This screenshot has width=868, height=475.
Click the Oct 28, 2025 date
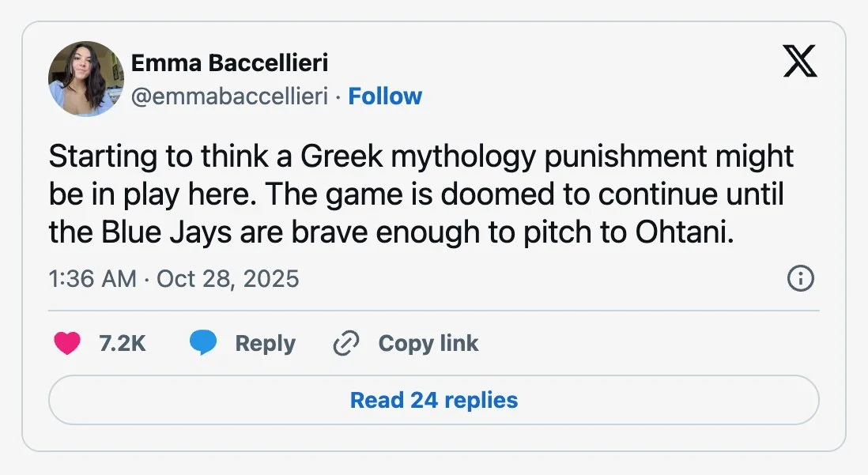click(228, 279)
